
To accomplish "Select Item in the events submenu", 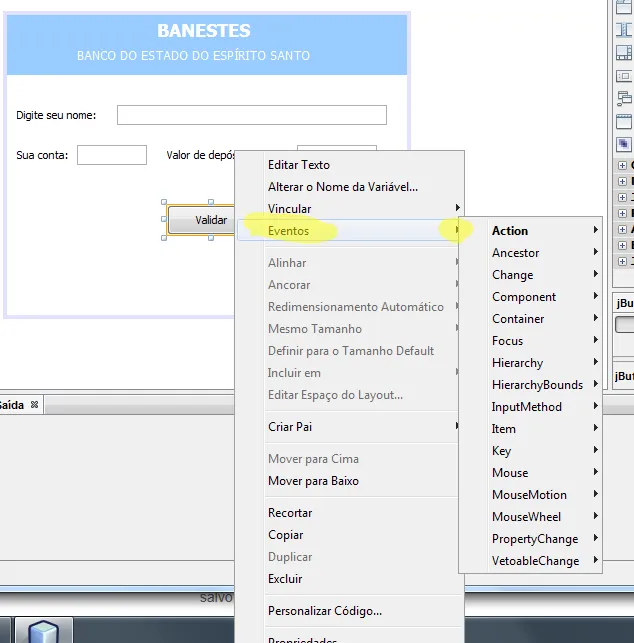I will pyautogui.click(x=530, y=429).
